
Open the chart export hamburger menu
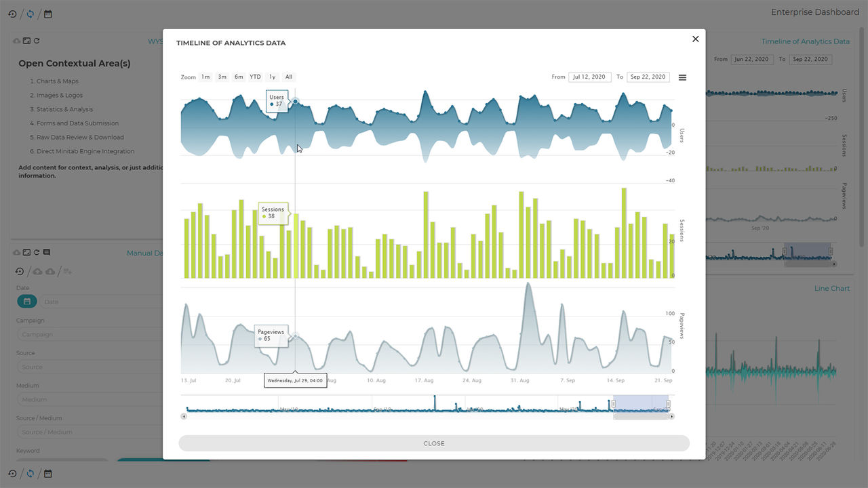(682, 77)
